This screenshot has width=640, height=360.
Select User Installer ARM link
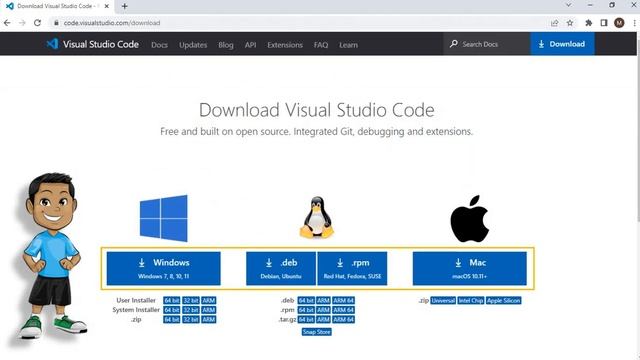(209, 300)
